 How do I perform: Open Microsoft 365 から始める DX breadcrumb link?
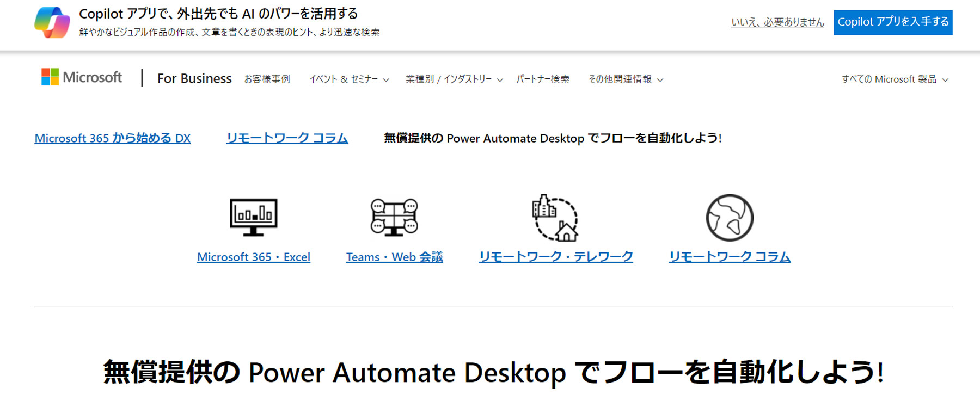pyautogui.click(x=113, y=138)
